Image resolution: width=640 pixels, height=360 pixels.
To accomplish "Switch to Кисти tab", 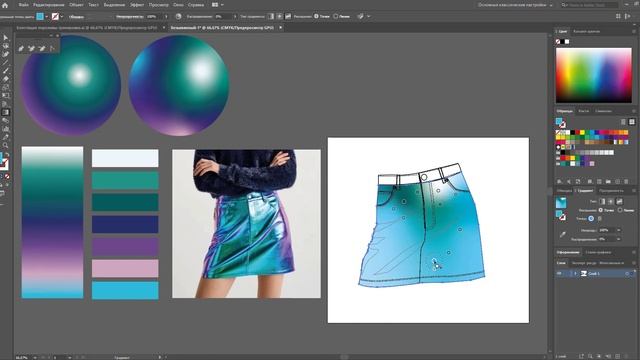I will (584, 111).
